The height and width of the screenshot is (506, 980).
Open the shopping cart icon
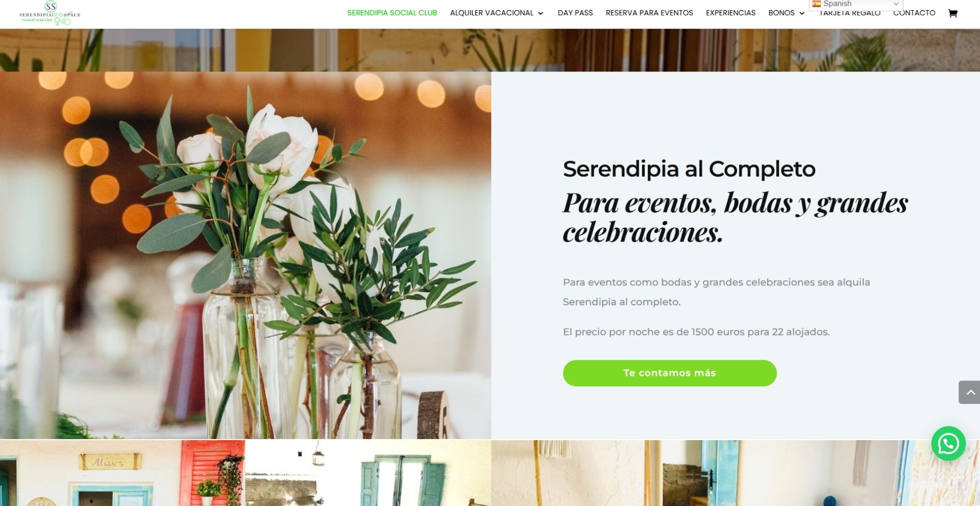coord(952,13)
